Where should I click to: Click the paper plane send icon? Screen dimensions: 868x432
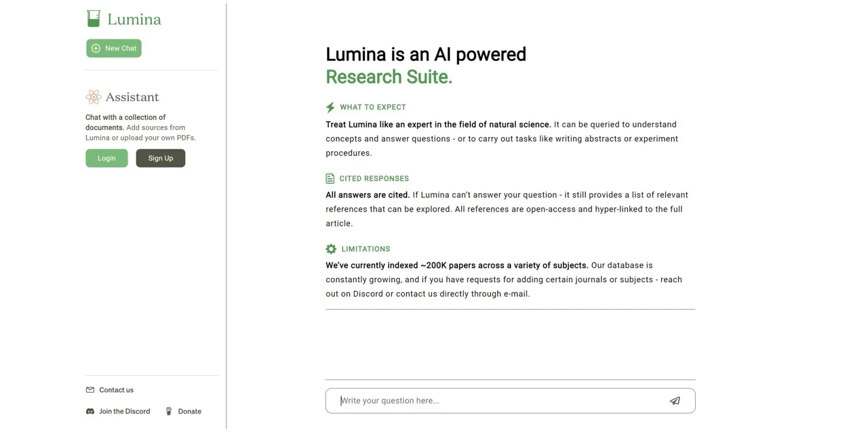pyautogui.click(x=675, y=401)
